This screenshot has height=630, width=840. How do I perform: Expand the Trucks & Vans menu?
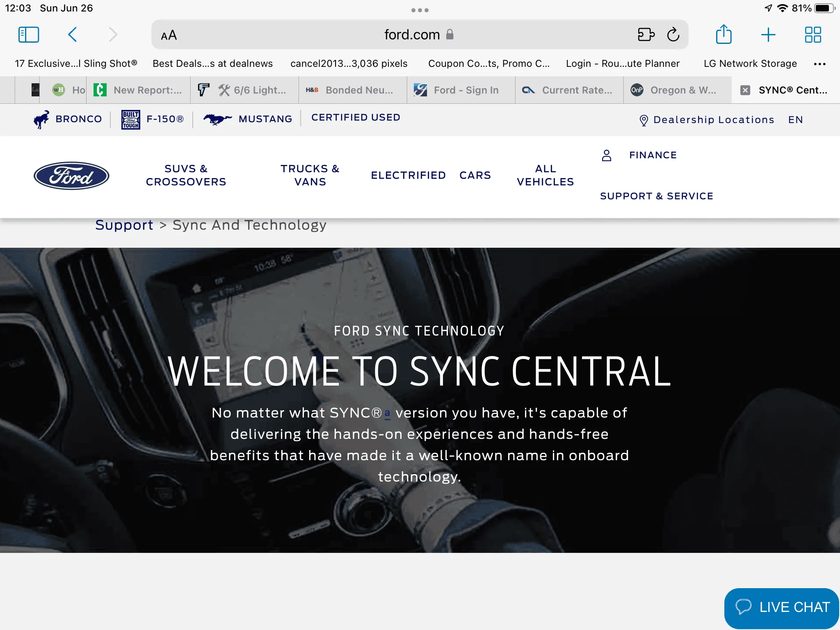tap(310, 175)
